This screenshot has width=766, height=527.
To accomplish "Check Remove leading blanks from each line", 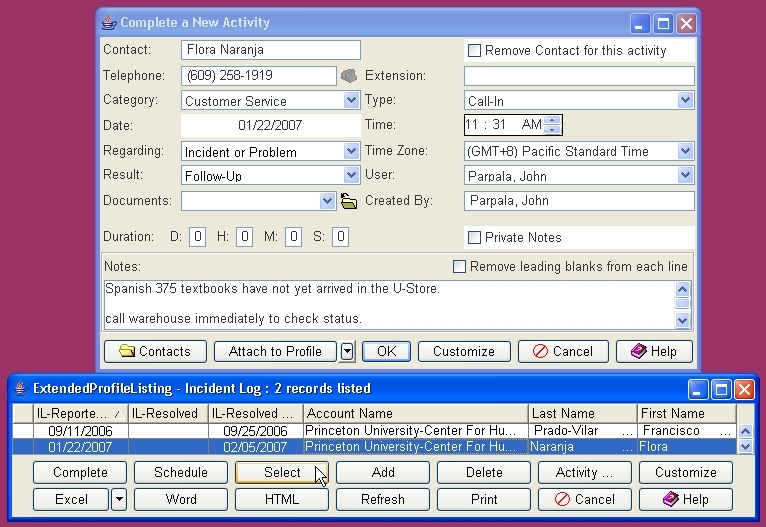I will [459, 267].
